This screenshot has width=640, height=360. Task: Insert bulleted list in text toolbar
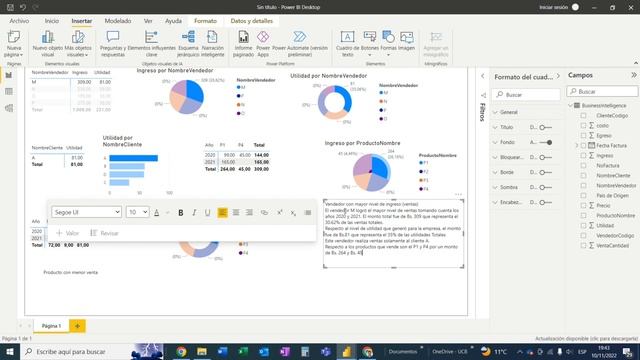point(308,212)
